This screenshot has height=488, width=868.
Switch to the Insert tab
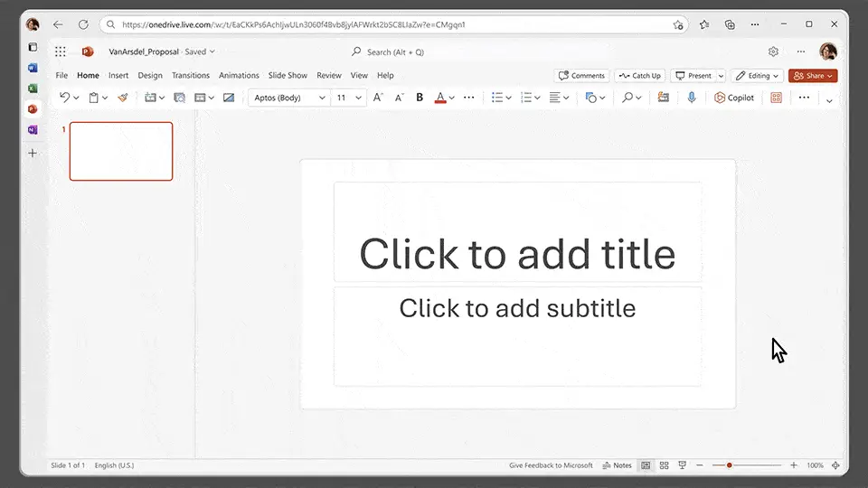click(118, 75)
